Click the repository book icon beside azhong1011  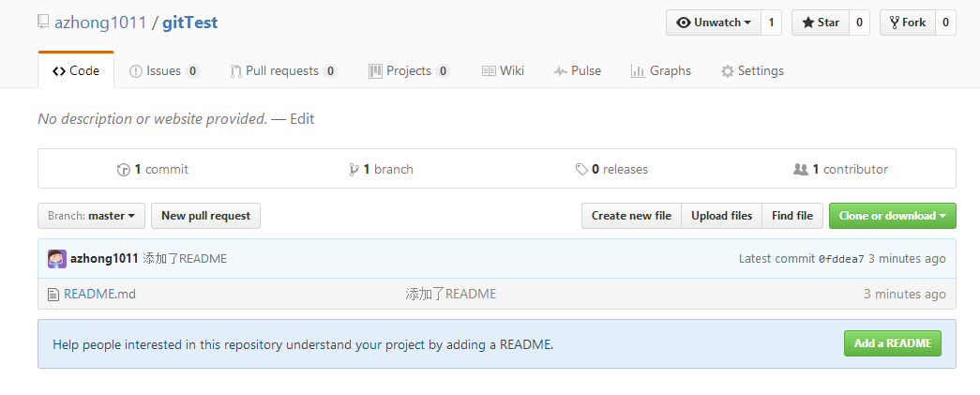42,23
